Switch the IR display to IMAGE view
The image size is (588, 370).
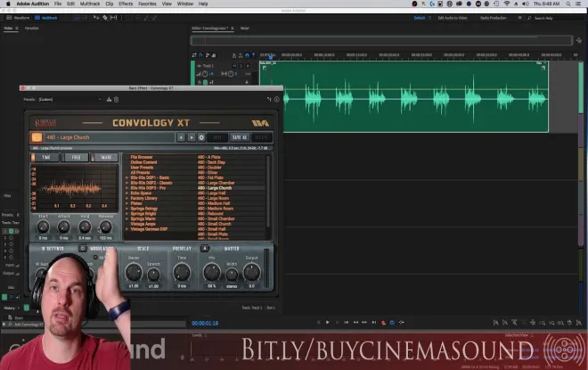(105, 157)
